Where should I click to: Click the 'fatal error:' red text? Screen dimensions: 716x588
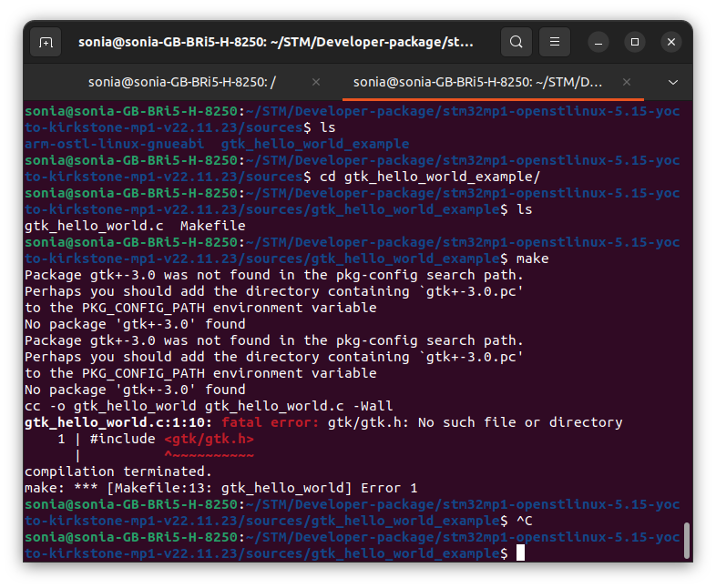pyautogui.click(x=270, y=422)
